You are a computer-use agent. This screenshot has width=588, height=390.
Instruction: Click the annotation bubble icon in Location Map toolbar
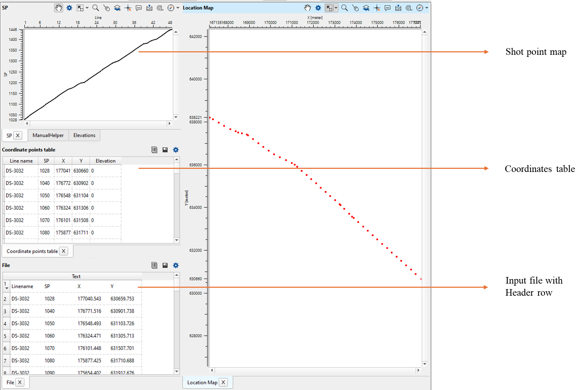(x=387, y=8)
